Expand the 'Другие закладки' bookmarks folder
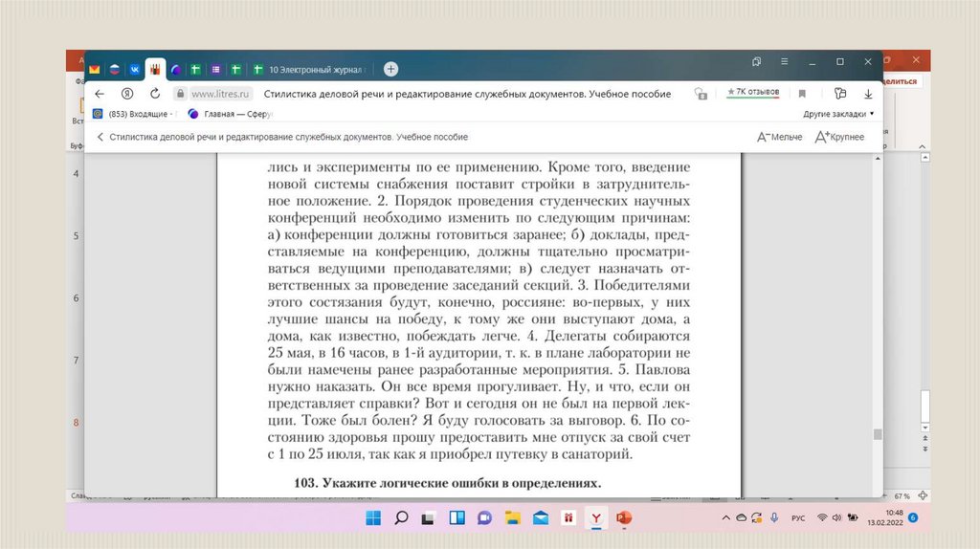The image size is (980, 549). point(838,114)
